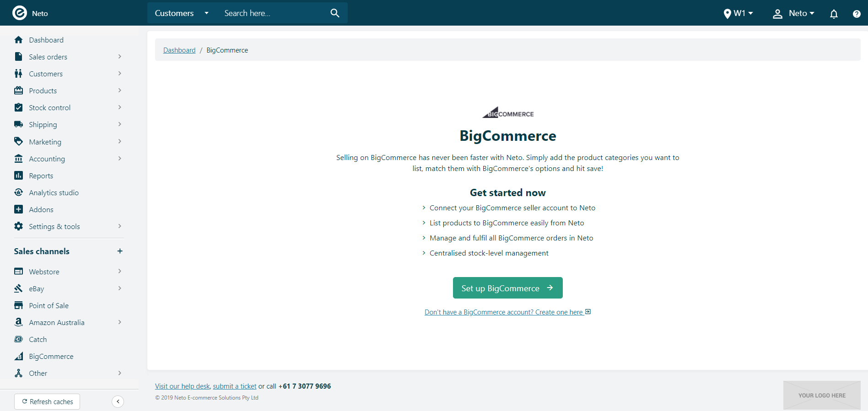The image size is (868, 411).
Task: Open Visit our help desk link
Action: tap(182, 386)
